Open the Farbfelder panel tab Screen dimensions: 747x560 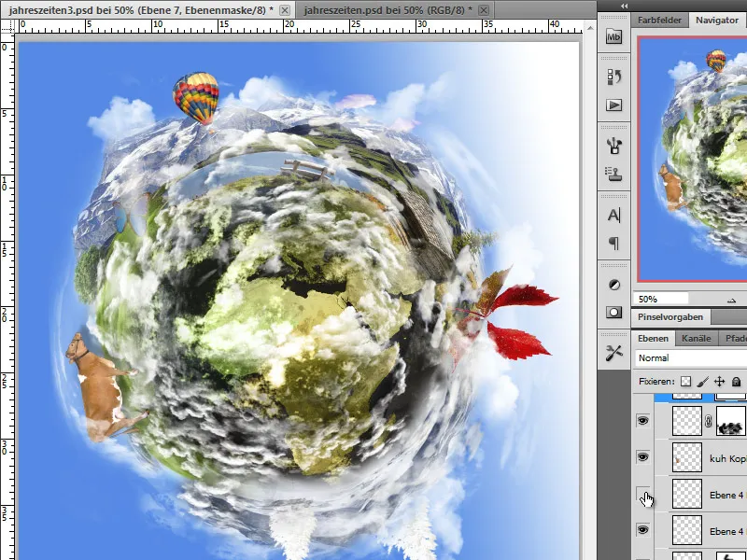tap(660, 20)
